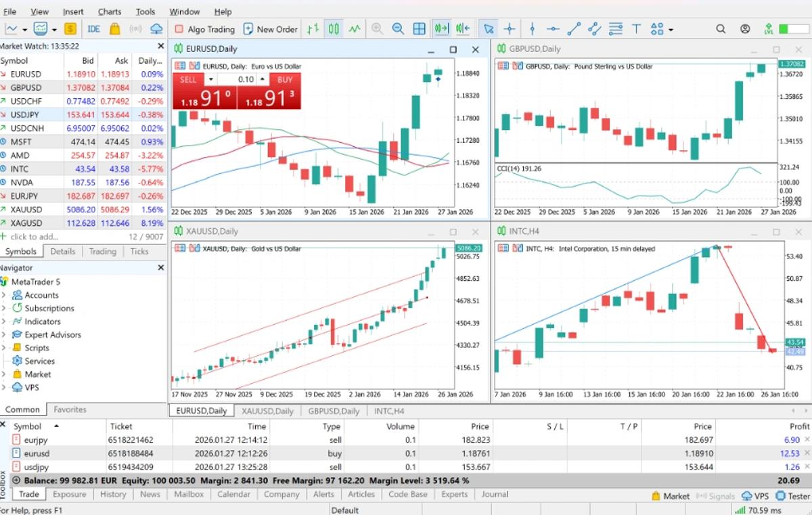Close the Market Watch panel
812x515 pixels.
pyautogui.click(x=161, y=46)
